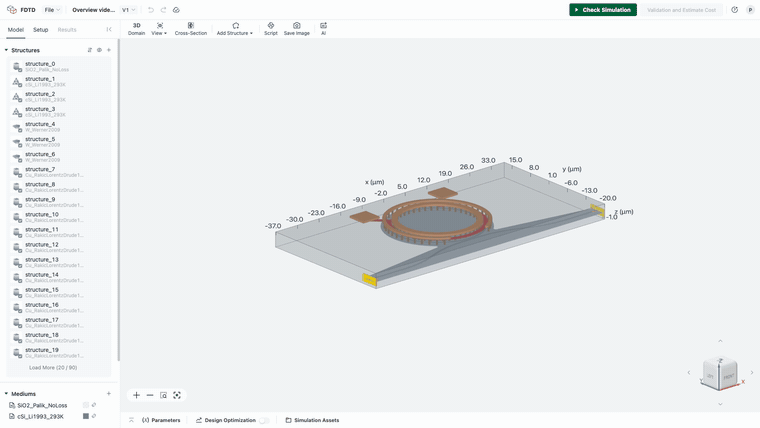Add a new medium with plus icon
The image size is (760, 428).
[x=109, y=394]
